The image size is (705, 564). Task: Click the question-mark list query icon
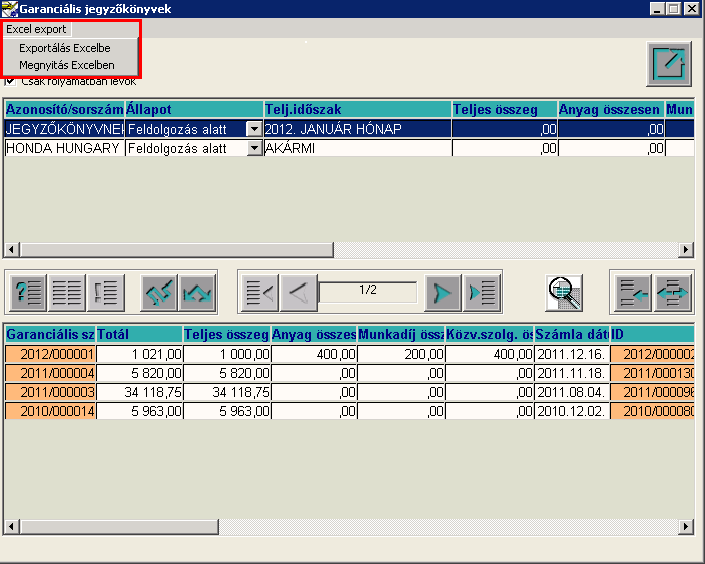pos(28,293)
